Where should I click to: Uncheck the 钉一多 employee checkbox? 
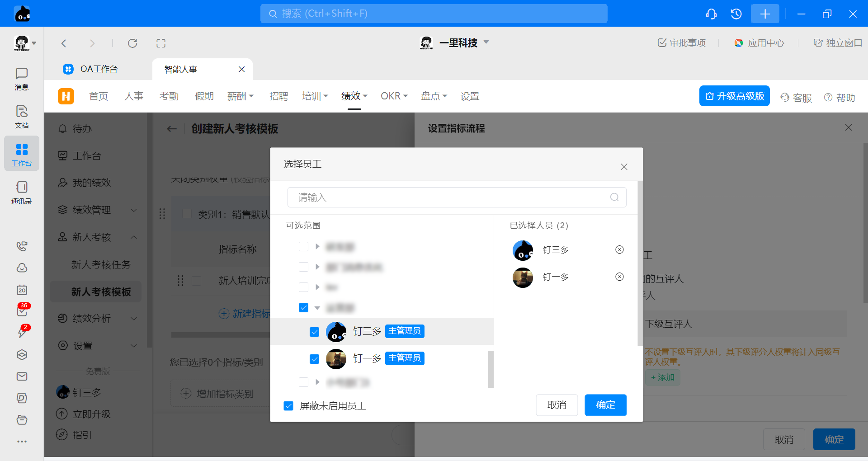(315, 359)
